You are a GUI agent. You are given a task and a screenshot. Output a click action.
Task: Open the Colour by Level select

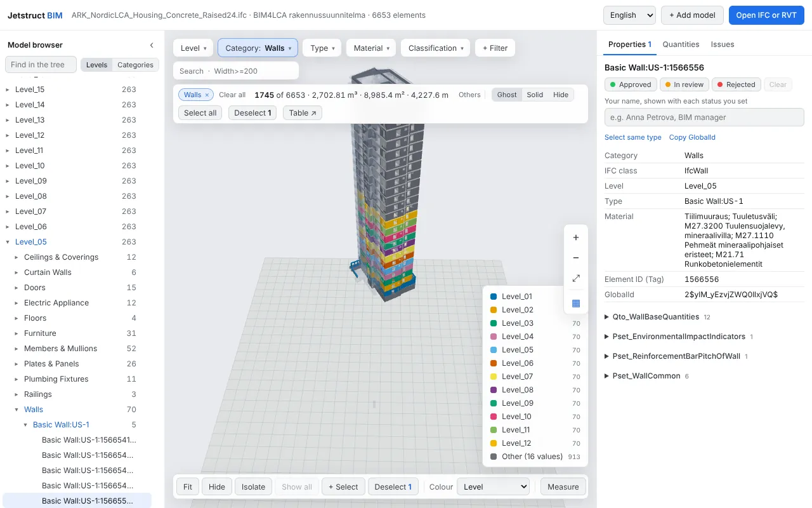point(493,487)
